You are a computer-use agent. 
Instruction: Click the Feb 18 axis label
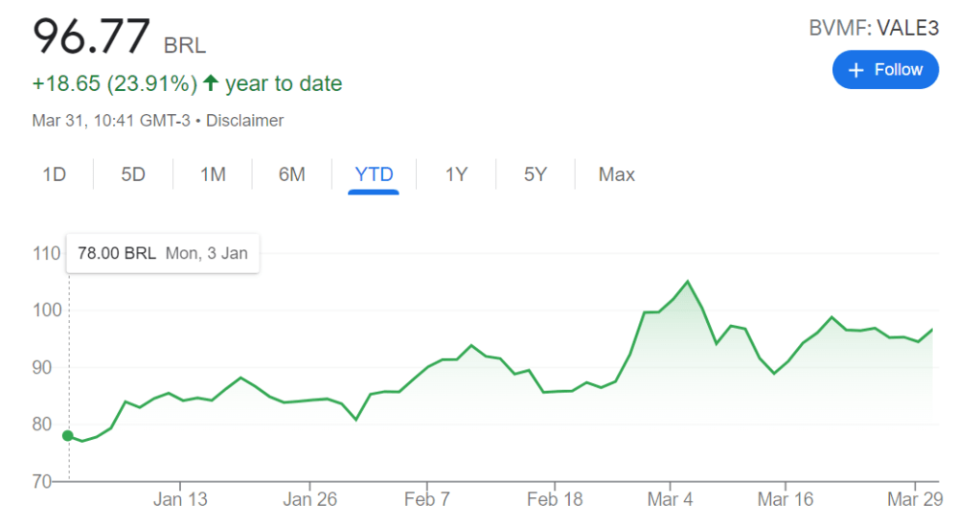click(555, 499)
